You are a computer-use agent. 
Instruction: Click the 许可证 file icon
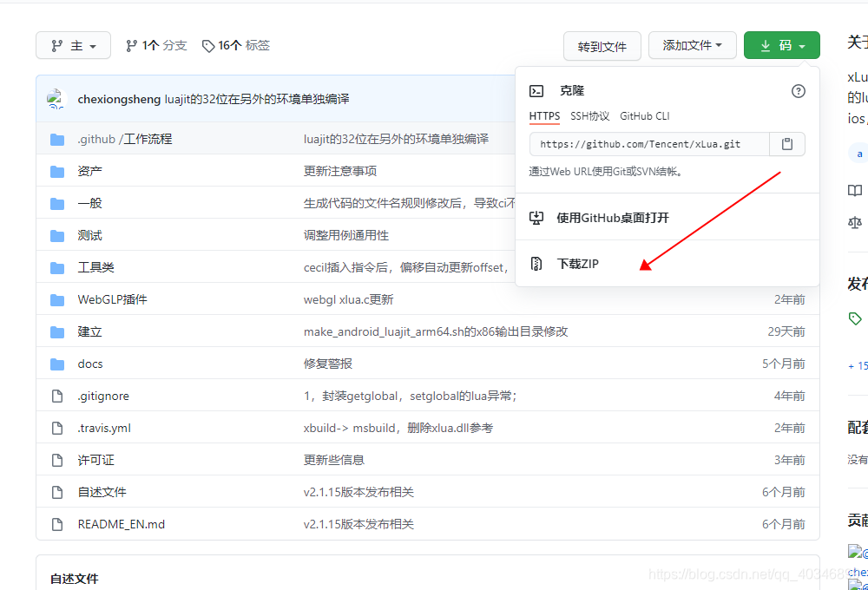[57, 460]
